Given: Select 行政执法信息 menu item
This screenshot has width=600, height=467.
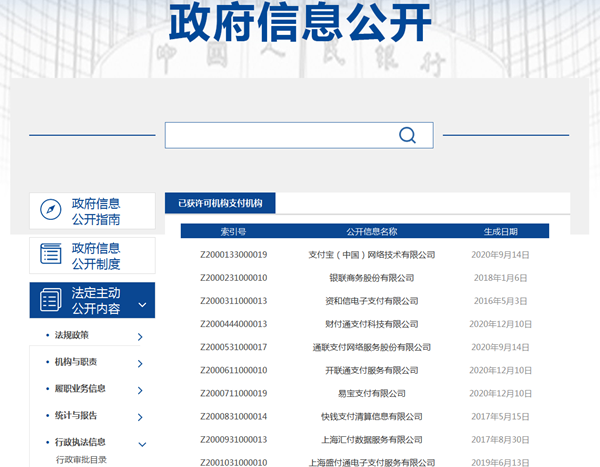Looking at the screenshot, I should [80, 442].
